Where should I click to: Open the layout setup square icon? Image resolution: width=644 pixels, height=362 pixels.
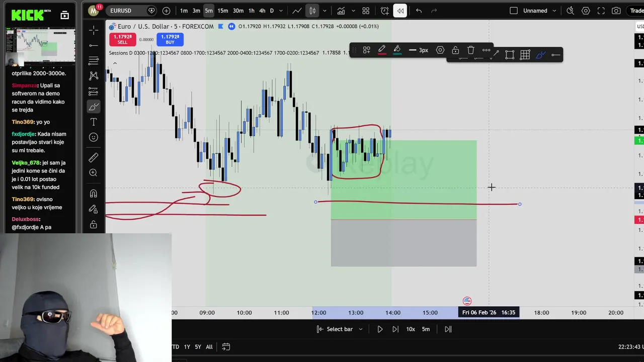click(514, 11)
